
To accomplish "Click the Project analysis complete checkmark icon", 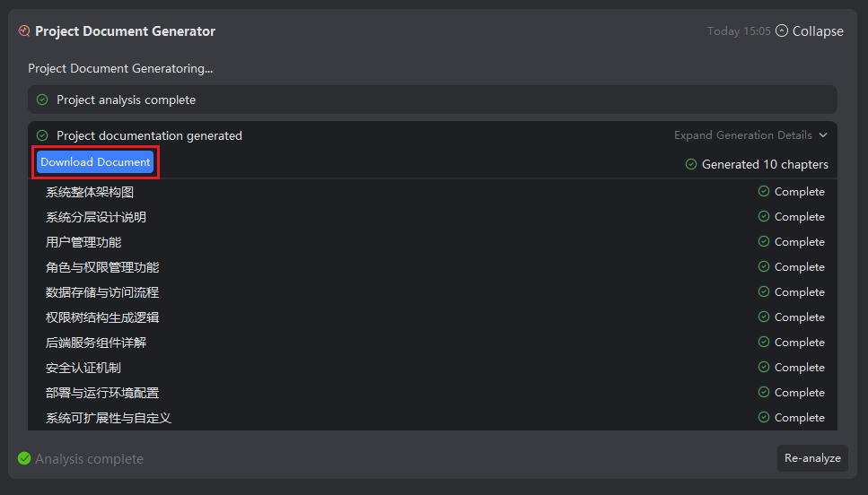I will pos(42,100).
